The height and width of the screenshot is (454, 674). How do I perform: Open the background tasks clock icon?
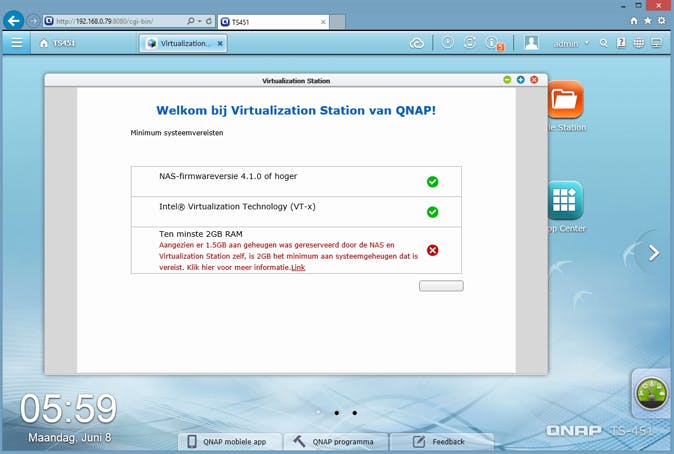(x=447, y=43)
